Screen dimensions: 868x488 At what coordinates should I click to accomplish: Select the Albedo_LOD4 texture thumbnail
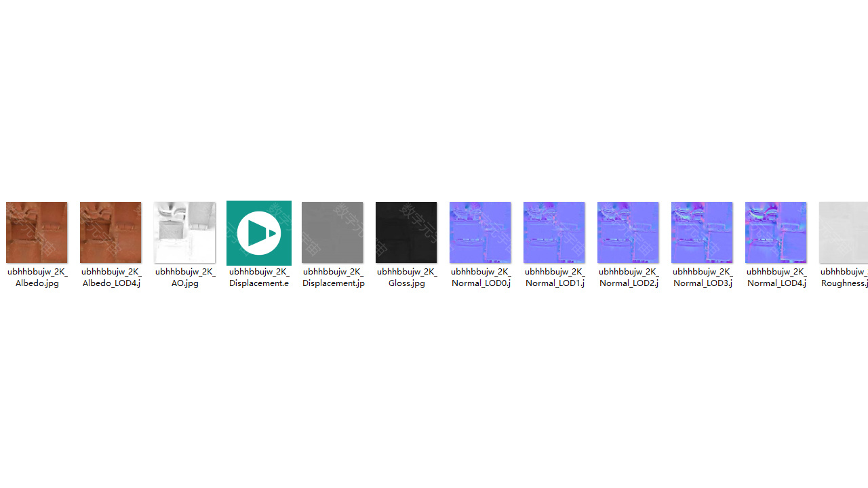coord(111,232)
